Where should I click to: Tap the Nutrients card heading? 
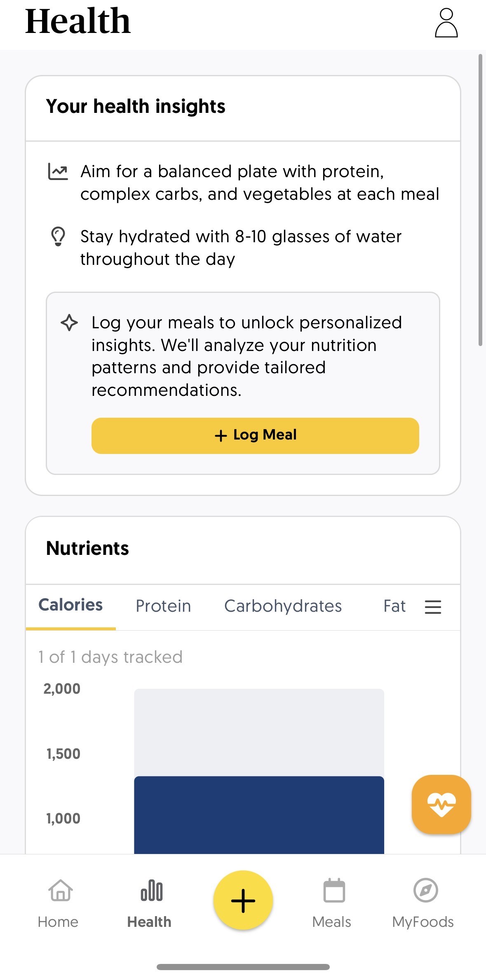click(87, 548)
